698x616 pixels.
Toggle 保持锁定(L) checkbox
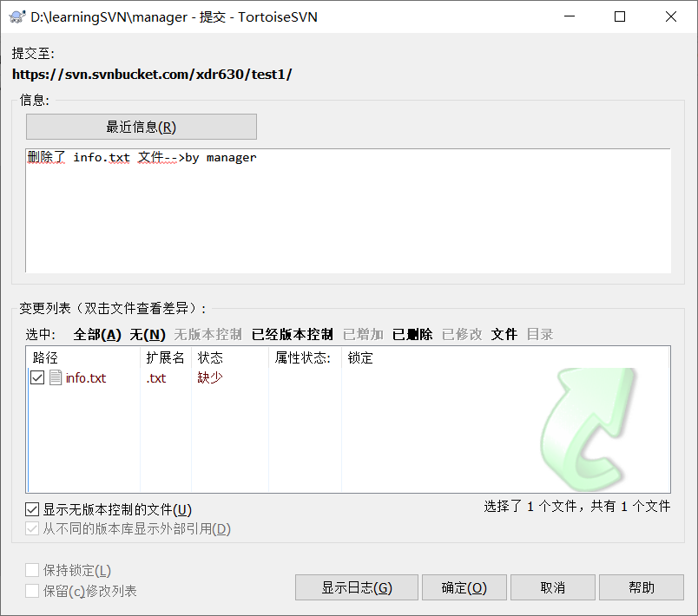[31, 570]
